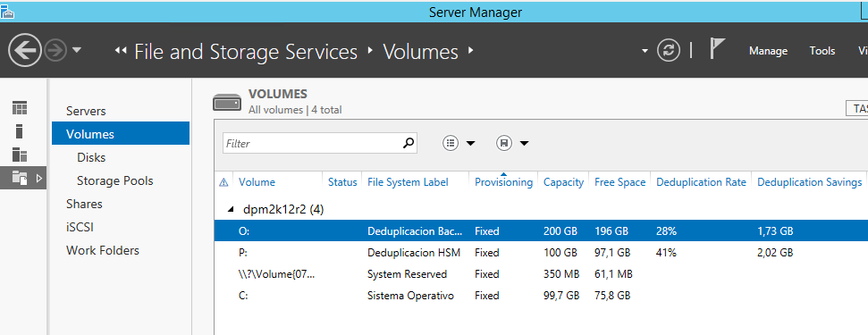Open Disks in the navigation pane
The width and height of the screenshot is (868, 335).
[x=91, y=157]
